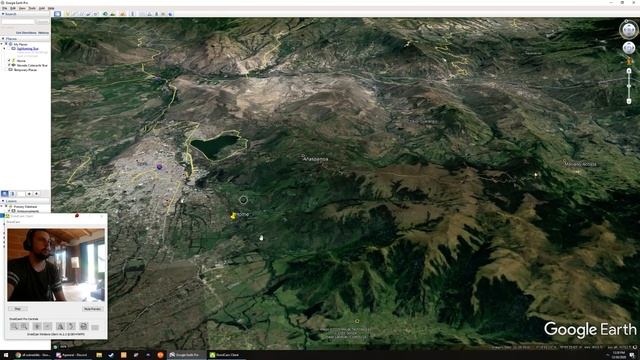Collapse the Search panel header

(x=3, y=14)
